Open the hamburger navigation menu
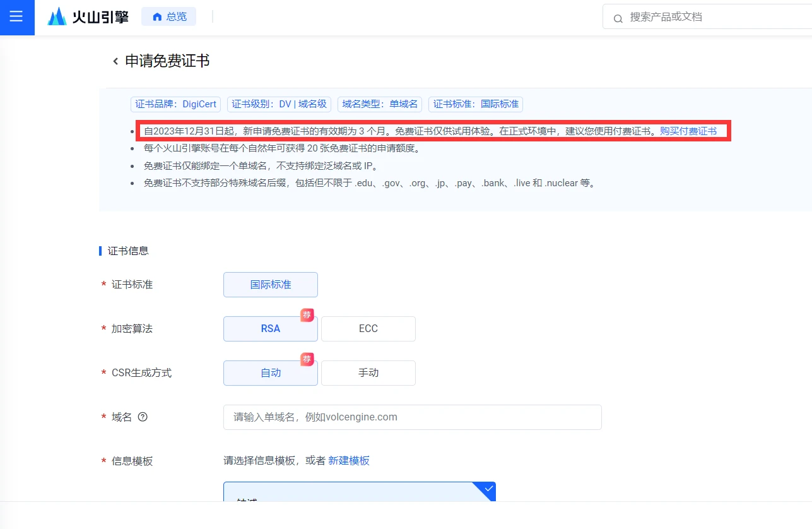 point(16,17)
